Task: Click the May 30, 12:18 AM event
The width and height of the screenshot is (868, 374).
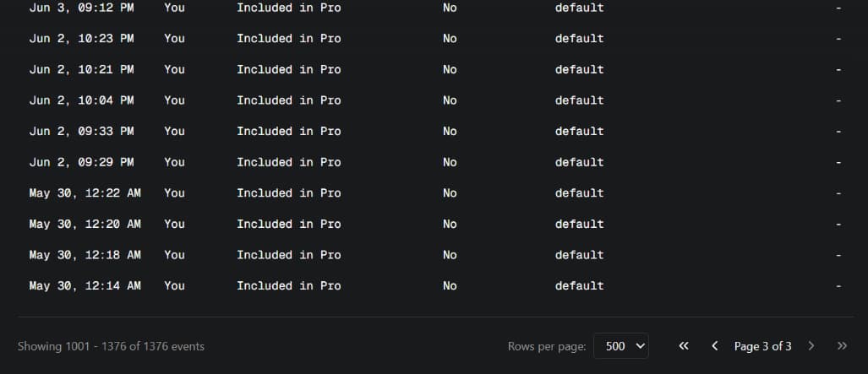Action: (x=435, y=255)
